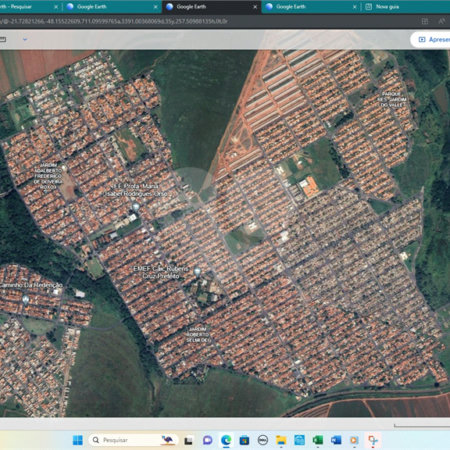Open File Explorer from the taskbar
Image resolution: width=450 pixels, height=450 pixels.
(x=281, y=440)
